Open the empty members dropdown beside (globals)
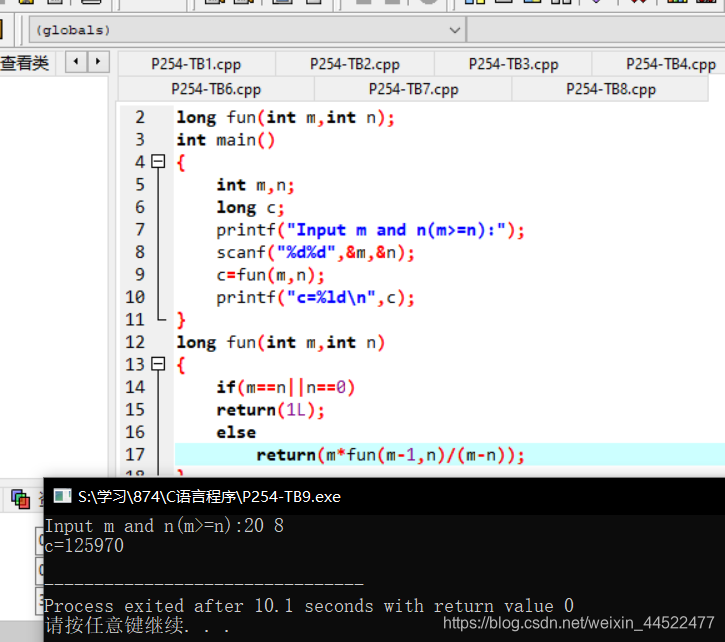Image resolution: width=725 pixels, height=642 pixels. pyautogui.click(x=596, y=30)
